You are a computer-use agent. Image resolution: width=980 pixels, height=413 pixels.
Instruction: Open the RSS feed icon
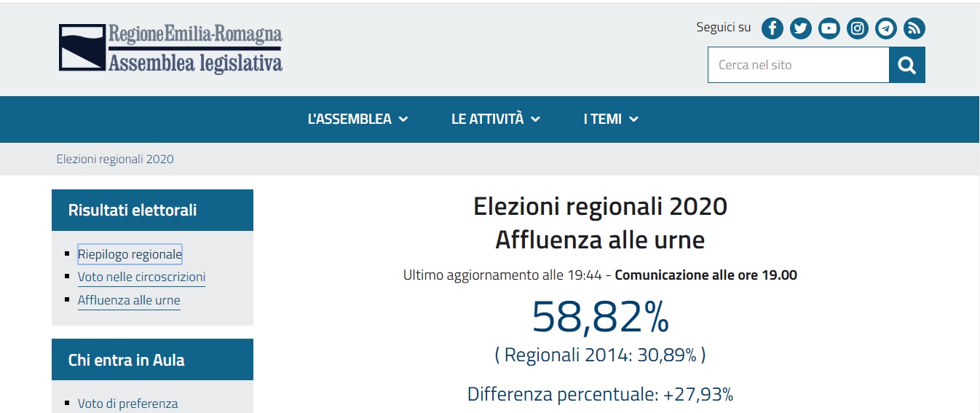[914, 28]
